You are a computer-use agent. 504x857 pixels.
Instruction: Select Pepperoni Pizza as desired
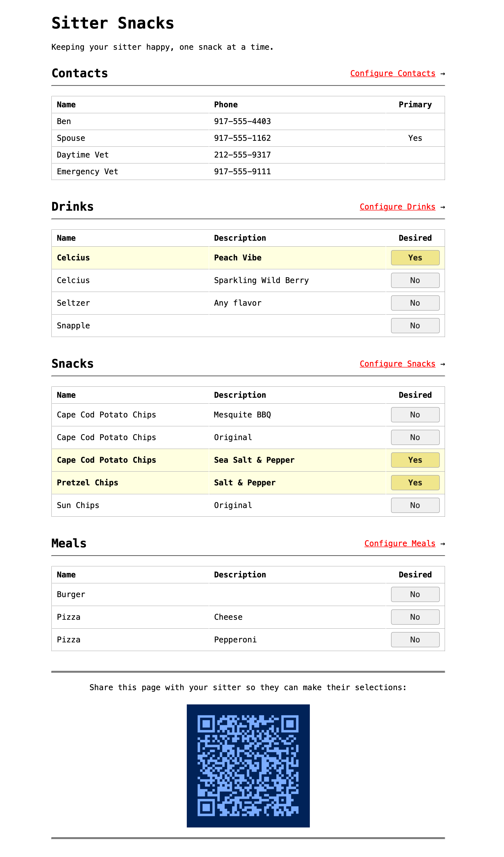point(415,639)
